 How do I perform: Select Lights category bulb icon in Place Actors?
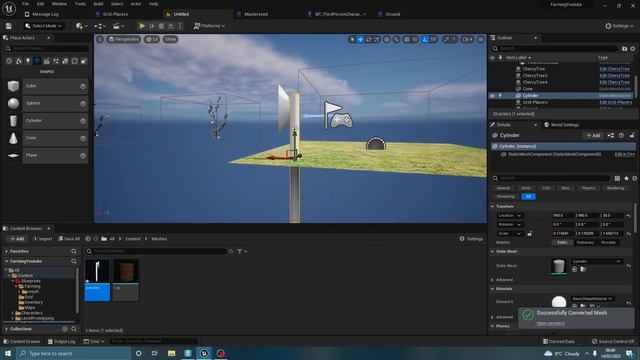pyautogui.click(x=28, y=61)
